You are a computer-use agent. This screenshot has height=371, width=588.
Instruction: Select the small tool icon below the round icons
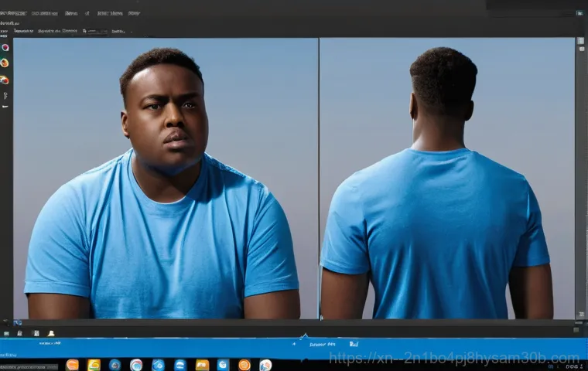pyautogui.click(x=5, y=96)
